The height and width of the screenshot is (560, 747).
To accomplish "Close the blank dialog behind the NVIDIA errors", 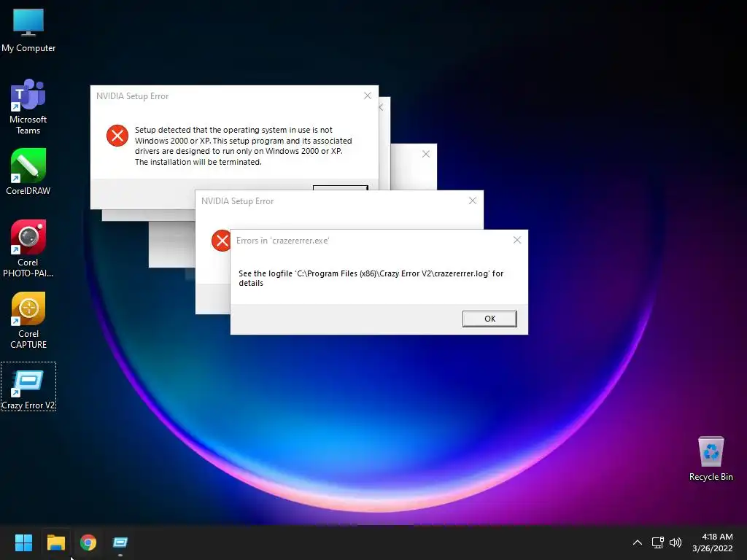I will tap(426, 154).
